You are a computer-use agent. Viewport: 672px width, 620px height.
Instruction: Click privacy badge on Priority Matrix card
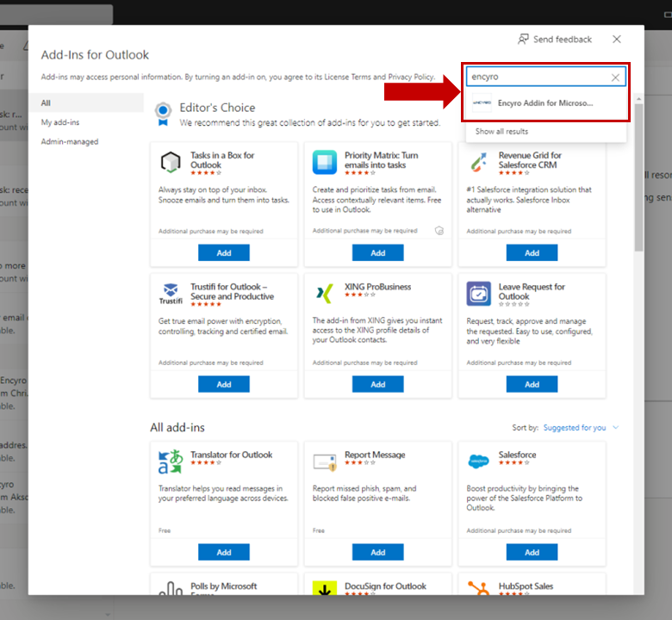[x=439, y=231]
